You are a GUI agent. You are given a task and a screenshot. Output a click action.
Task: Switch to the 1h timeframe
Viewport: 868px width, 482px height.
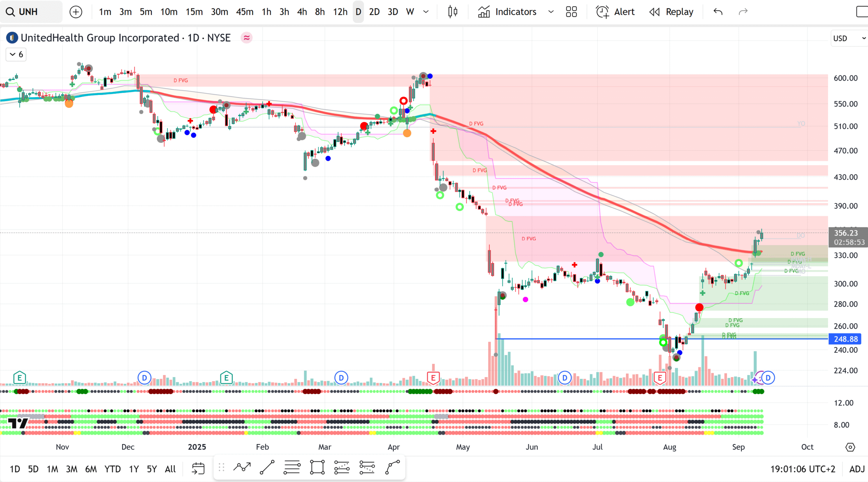tap(266, 12)
